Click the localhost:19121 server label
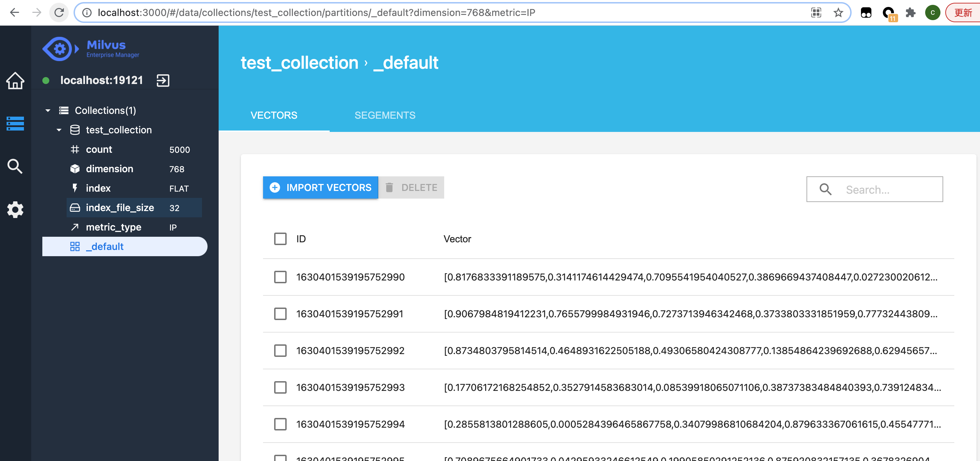This screenshot has height=461, width=980. 102,80
